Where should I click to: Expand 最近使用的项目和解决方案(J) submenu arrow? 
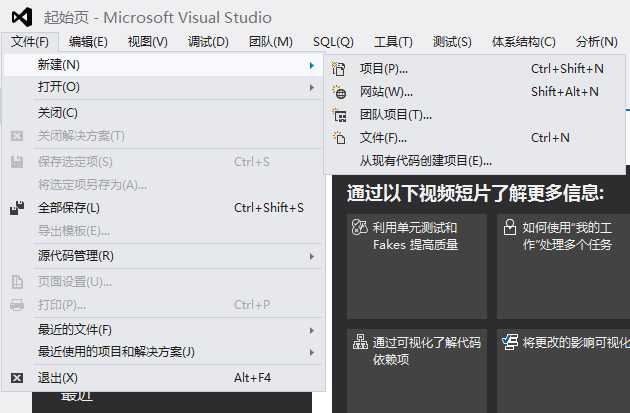click(x=312, y=352)
